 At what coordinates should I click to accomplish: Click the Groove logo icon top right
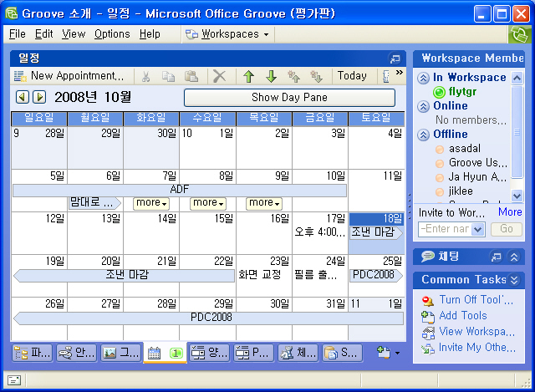click(520, 34)
